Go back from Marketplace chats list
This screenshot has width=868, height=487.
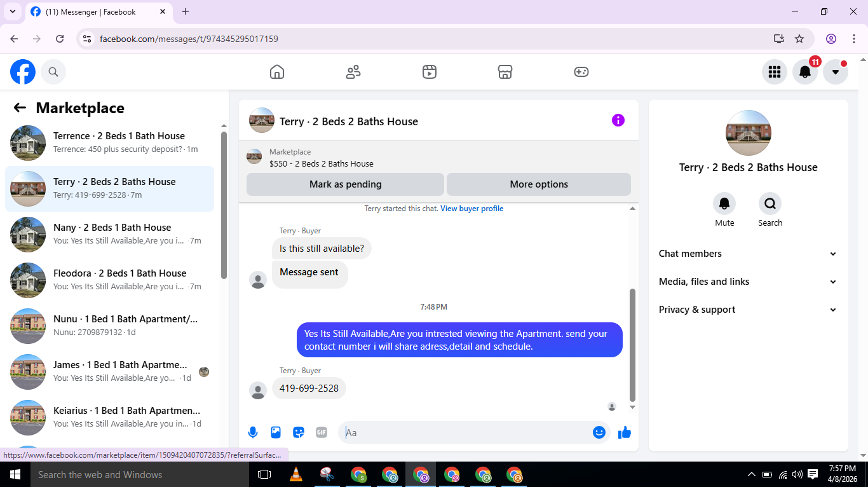click(x=20, y=108)
